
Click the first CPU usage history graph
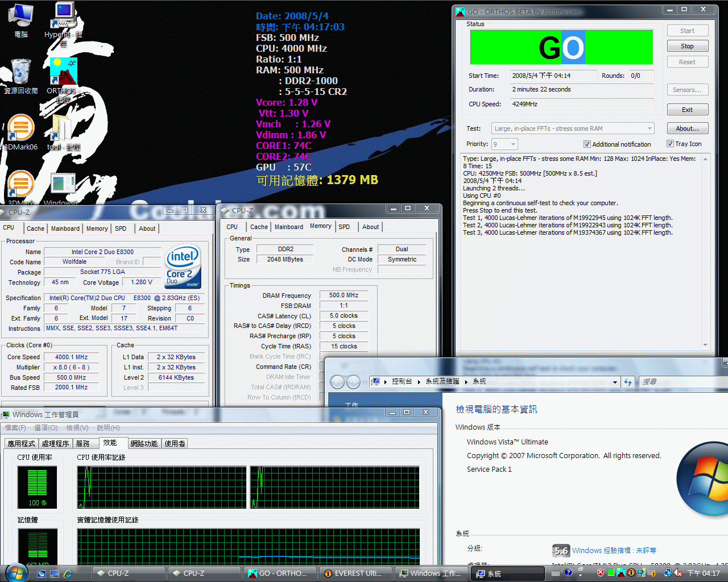pos(162,487)
